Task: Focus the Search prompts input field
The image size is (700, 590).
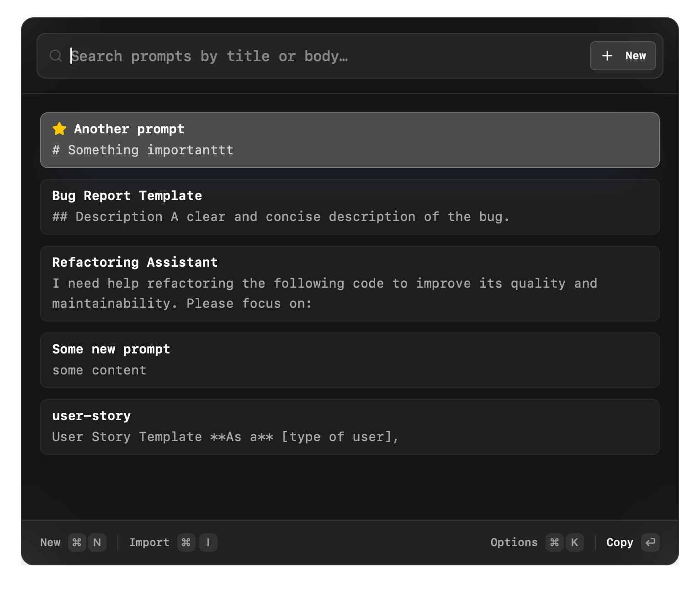Action: click(x=320, y=56)
